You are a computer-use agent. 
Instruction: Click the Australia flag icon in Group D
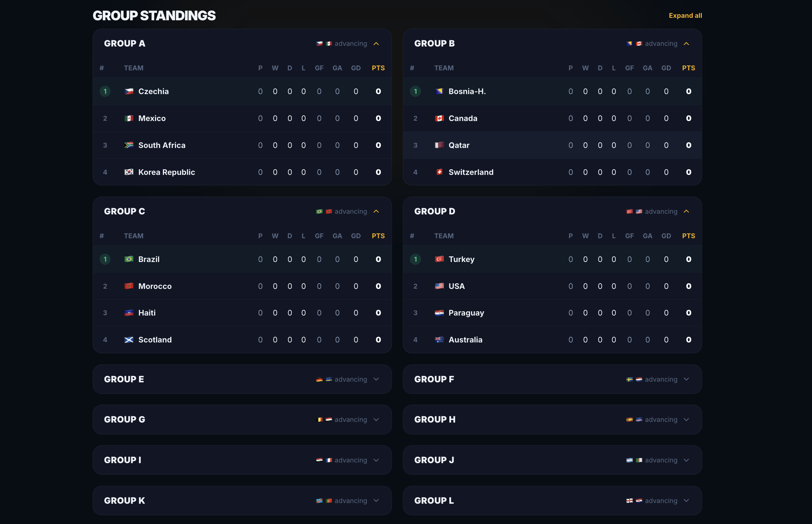click(439, 340)
